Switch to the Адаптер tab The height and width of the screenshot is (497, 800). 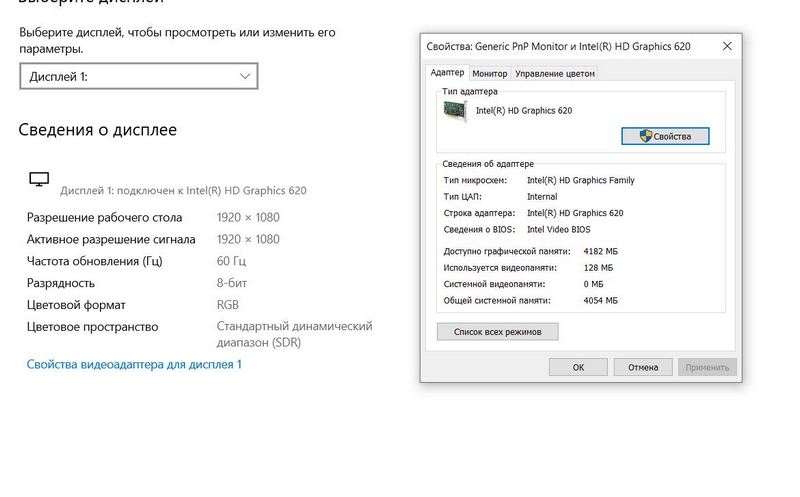(x=447, y=73)
